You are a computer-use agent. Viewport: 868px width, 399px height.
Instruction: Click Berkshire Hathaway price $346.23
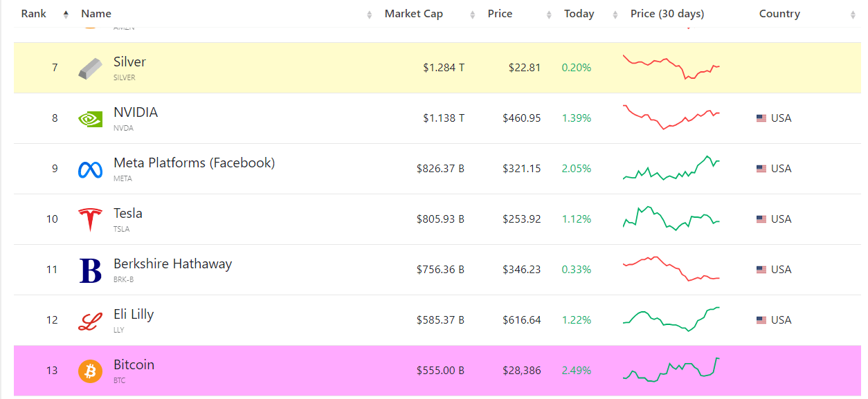pos(522,270)
